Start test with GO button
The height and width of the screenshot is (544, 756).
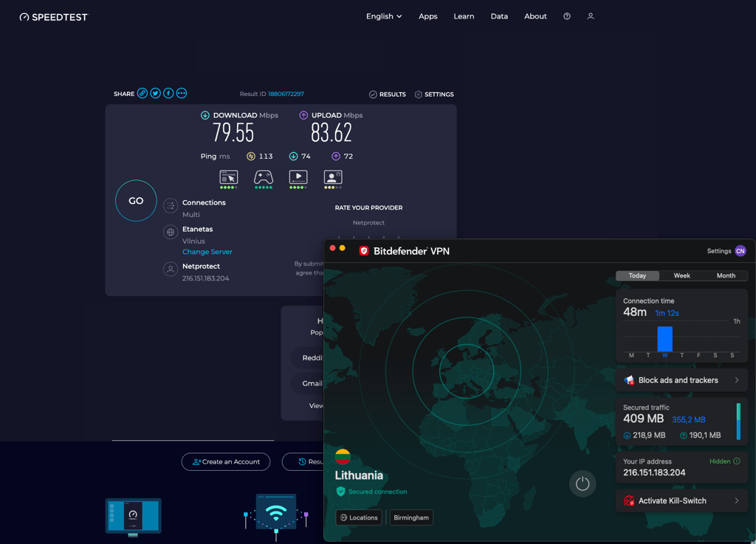coord(136,201)
